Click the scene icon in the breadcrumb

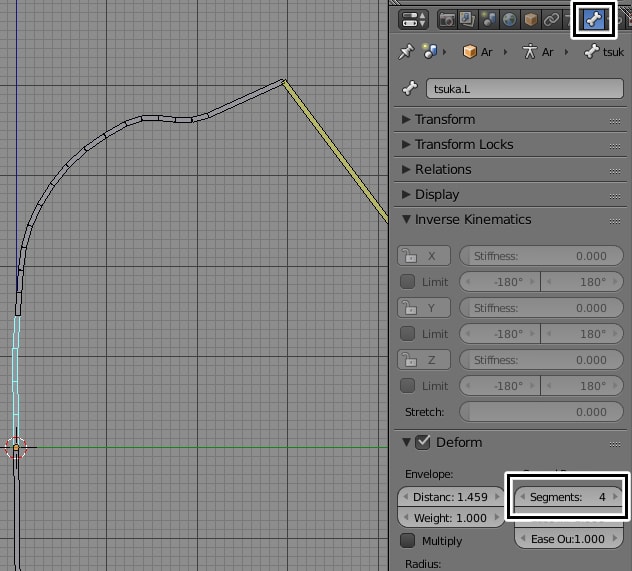[x=430, y=52]
